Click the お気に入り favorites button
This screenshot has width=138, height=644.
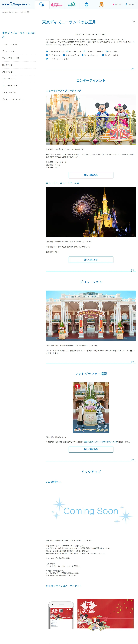click(x=117, y=4)
